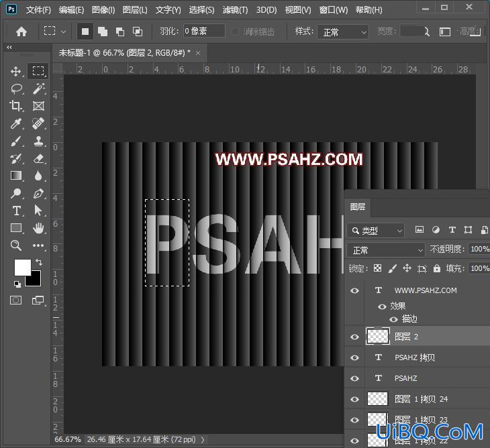The width and height of the screenshot is (490, 448).
Task: Select the Eyedropper tool
Action: pos(15,123)
